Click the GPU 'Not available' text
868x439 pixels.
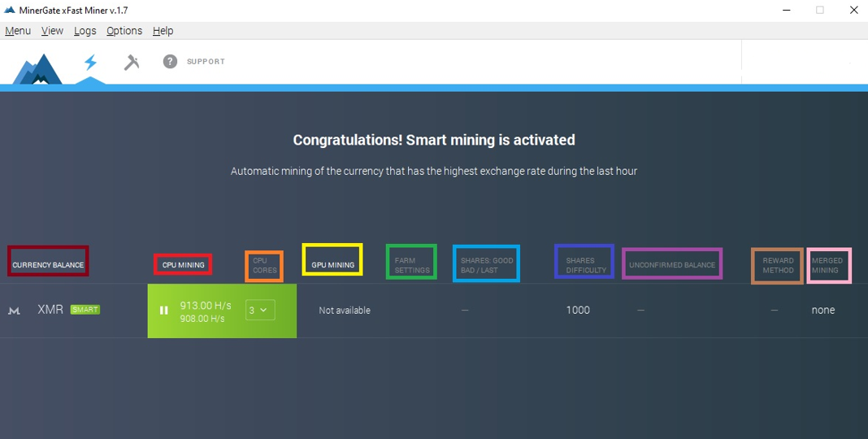(x=345, y=311)
